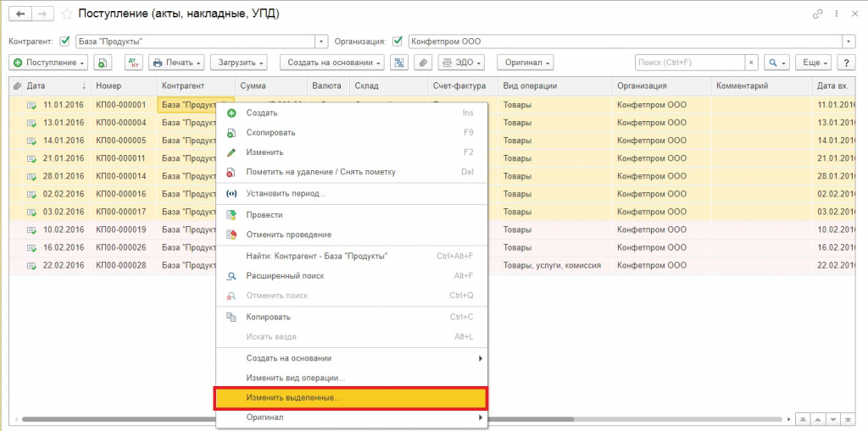Click document icon in row 10.02.2016

(x=32, y=229)
